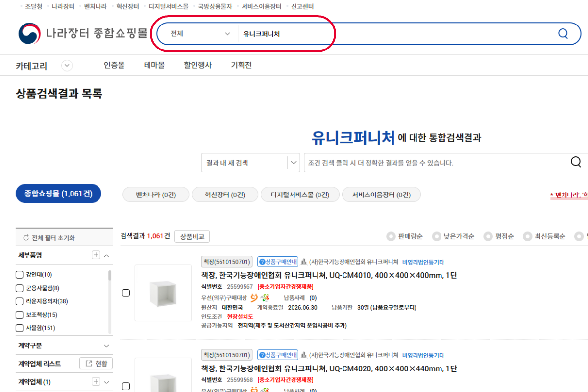Click the 나라장터 종합쇼핑몰 logo
Viewport: 588px width, 392px height.
(x=83, y=33)
